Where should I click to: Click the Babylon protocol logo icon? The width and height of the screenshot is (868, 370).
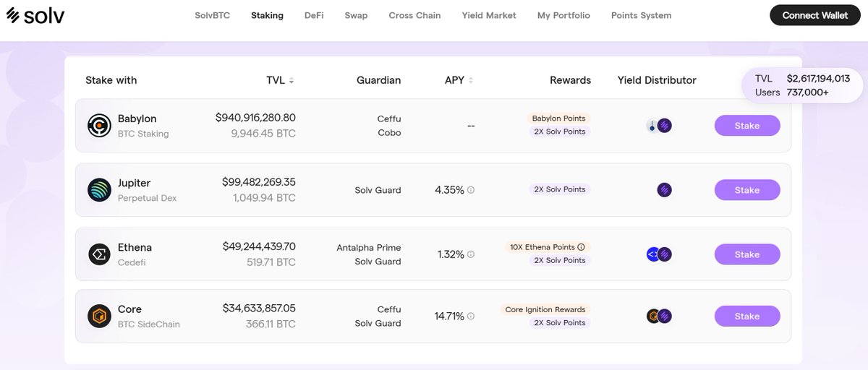[99, 126]
